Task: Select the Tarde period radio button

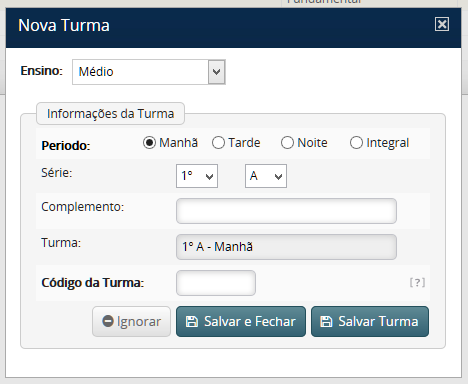Action: (x=218, y=143)
